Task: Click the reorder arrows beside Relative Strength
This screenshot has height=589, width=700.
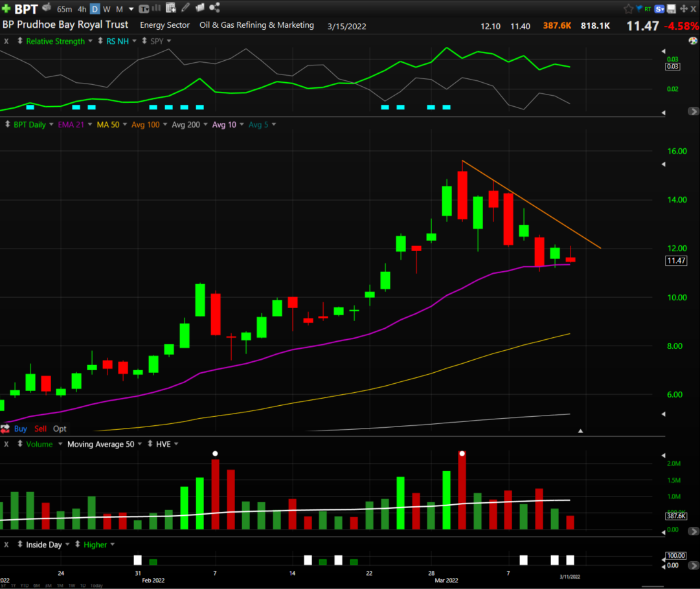Action: (20, 41)
